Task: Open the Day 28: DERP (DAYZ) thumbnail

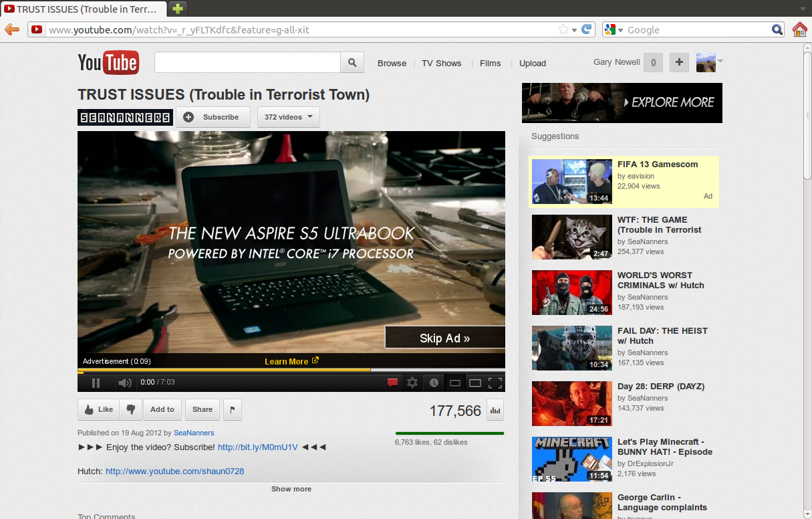Action: click(572, 403)
